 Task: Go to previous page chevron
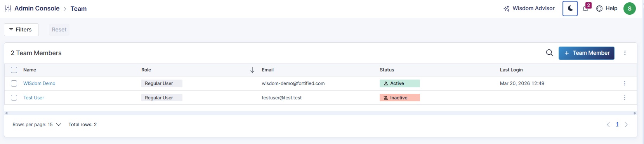pos(608,125)
